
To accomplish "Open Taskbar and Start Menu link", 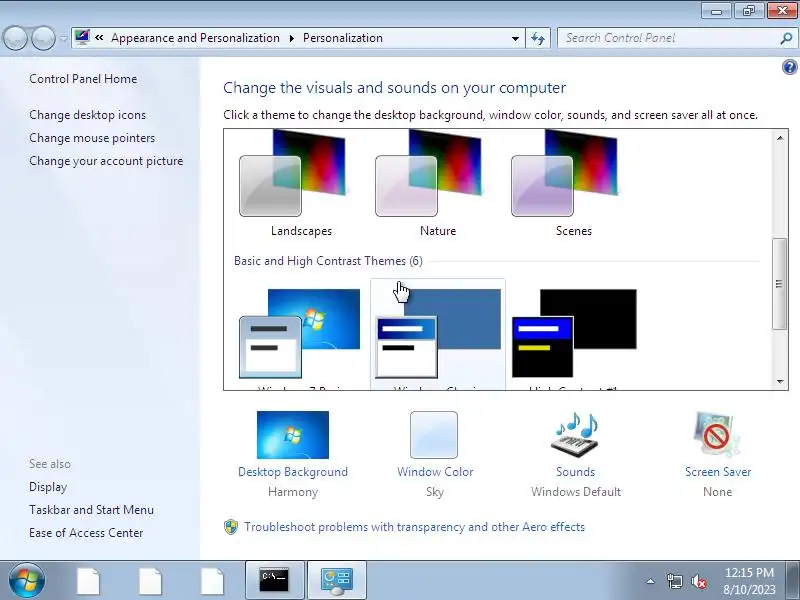I will click(x=91, y=510).
